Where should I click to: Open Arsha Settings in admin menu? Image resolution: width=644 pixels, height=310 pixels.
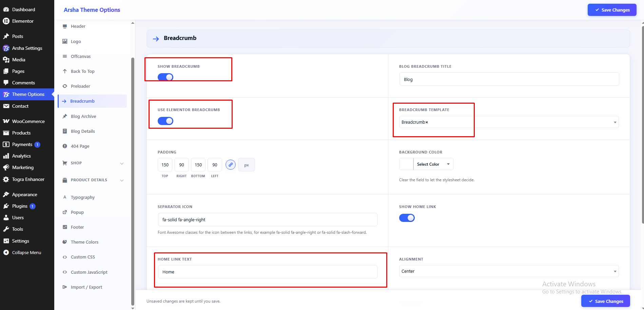27,48
